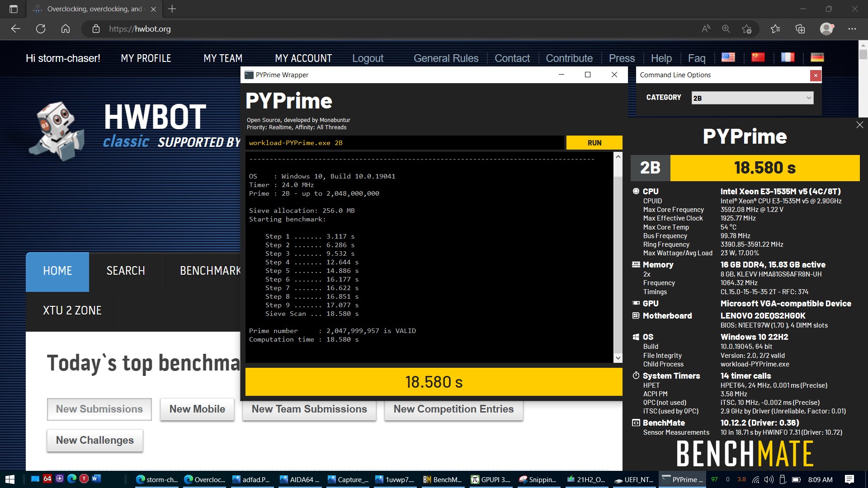Open MY PROFILE on HWBOT
Viewport: 868px width, 488px height.
[146, 58]
